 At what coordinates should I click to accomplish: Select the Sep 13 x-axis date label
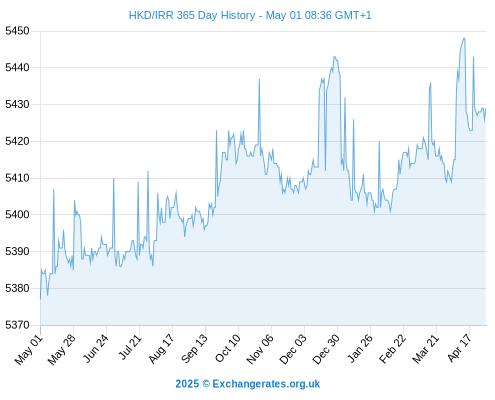[x=194, y=349]
